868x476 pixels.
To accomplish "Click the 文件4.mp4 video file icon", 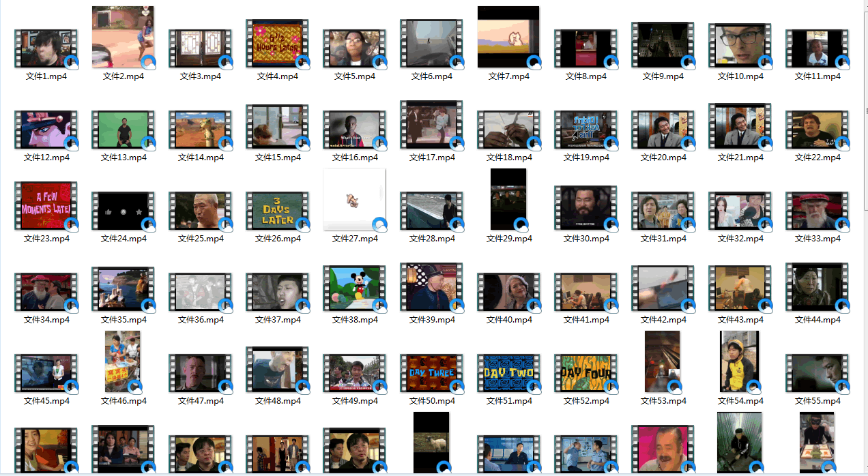I will [277, 44].
